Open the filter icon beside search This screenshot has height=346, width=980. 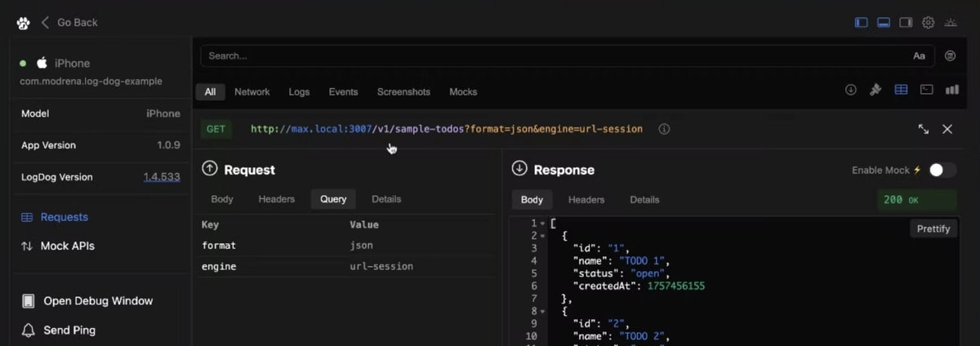[x=950, y=56]
